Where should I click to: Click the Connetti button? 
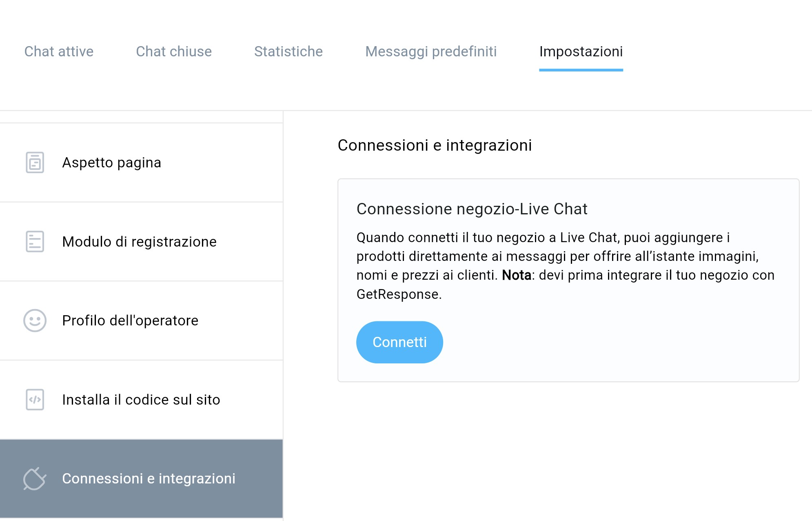[x=399, y=342]
